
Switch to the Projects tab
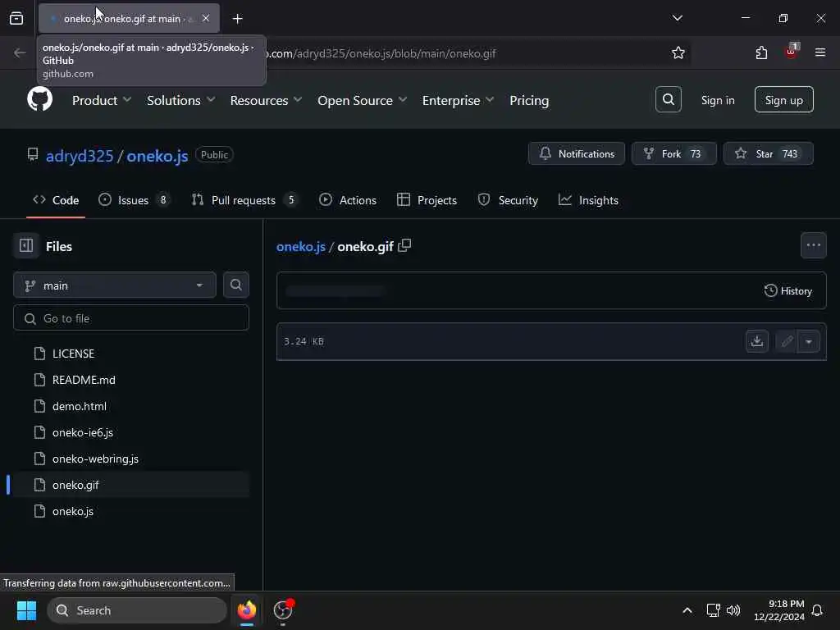pyautogui.click(x=427, y=200)
